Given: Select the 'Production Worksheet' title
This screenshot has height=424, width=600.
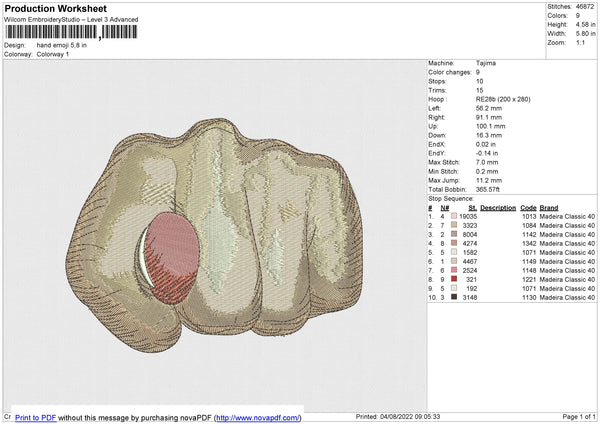Looking at the screenshot, I should [x=55, y=8].
